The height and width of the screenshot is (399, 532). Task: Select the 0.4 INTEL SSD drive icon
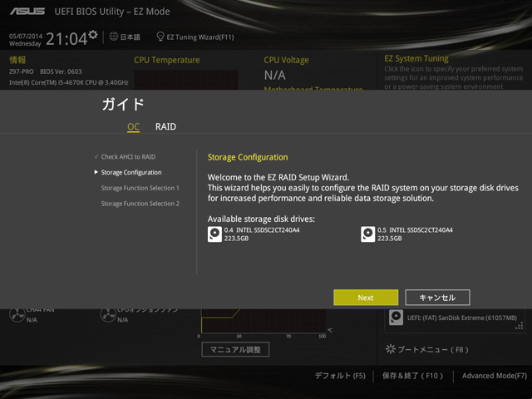point(214,234)
